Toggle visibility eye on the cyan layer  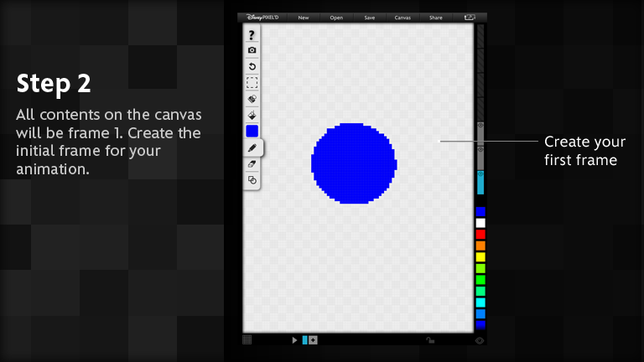[x=480, y=174]
